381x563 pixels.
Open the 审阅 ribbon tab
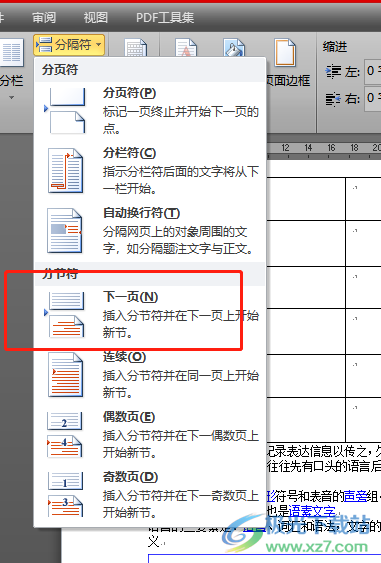tap(44, 17)
